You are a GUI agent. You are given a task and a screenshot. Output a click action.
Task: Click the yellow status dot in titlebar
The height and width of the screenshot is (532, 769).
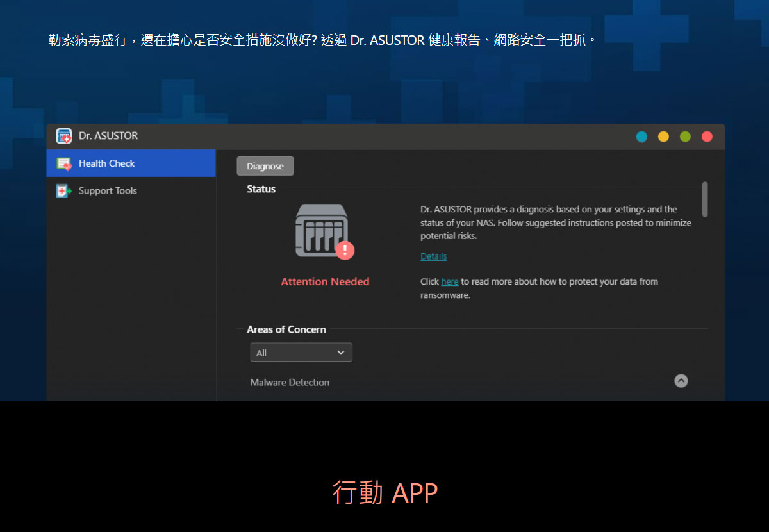[663, 136]
